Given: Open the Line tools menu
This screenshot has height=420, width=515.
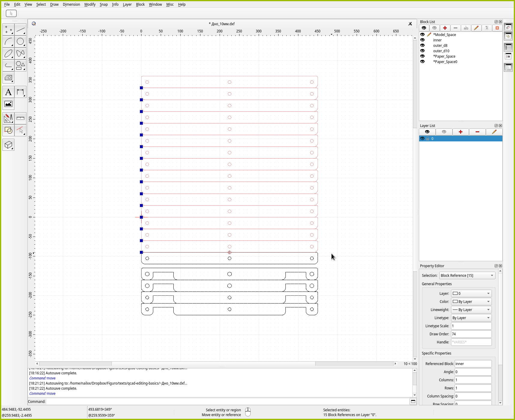Looking at the screenshot, I should tap(20, 29).
